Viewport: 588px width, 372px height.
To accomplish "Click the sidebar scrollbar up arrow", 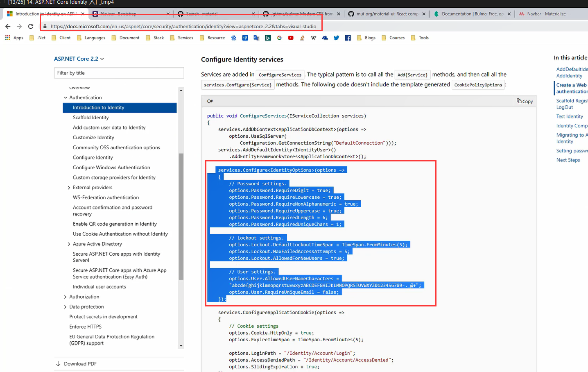I will (x=181, y=90).
